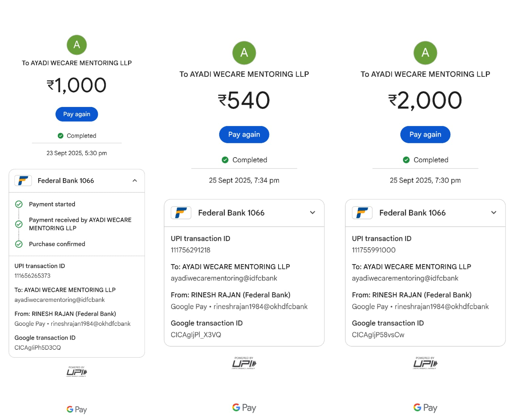Click Completed checkmark on ₹540 receipt
Viewport: 516px width, 420px height.
point(225,160)
